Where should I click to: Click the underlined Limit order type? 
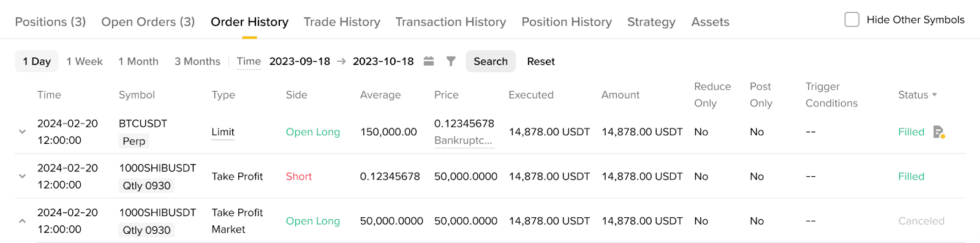pyautogui.click(x=223, y=132)
